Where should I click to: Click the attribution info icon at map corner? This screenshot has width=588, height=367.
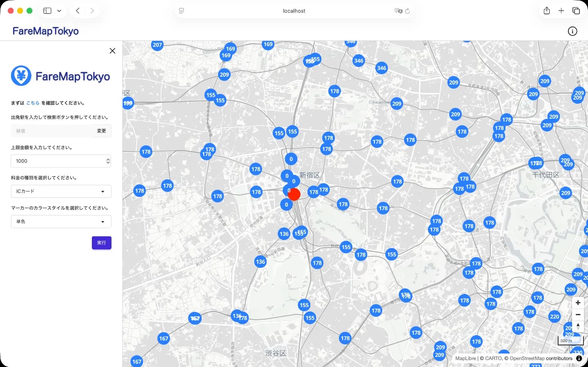[x=579, y=358]
